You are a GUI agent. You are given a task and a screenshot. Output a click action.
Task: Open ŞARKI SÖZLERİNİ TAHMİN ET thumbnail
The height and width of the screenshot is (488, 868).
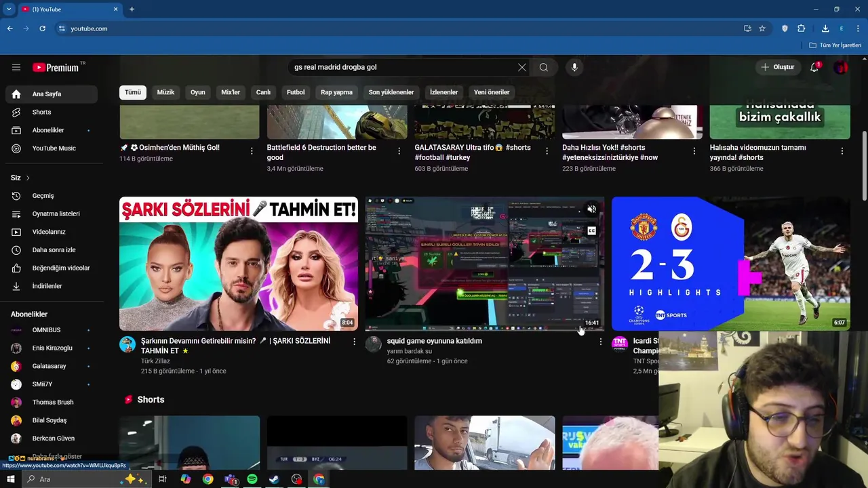click(x=239, y=264)
